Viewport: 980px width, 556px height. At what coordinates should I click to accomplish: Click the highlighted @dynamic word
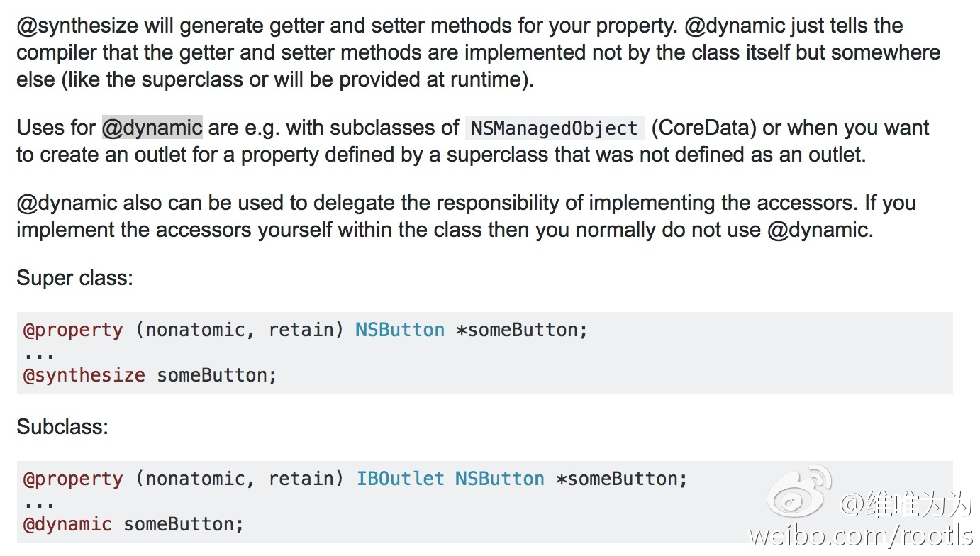pyautogui.click(x=152, y=128)
